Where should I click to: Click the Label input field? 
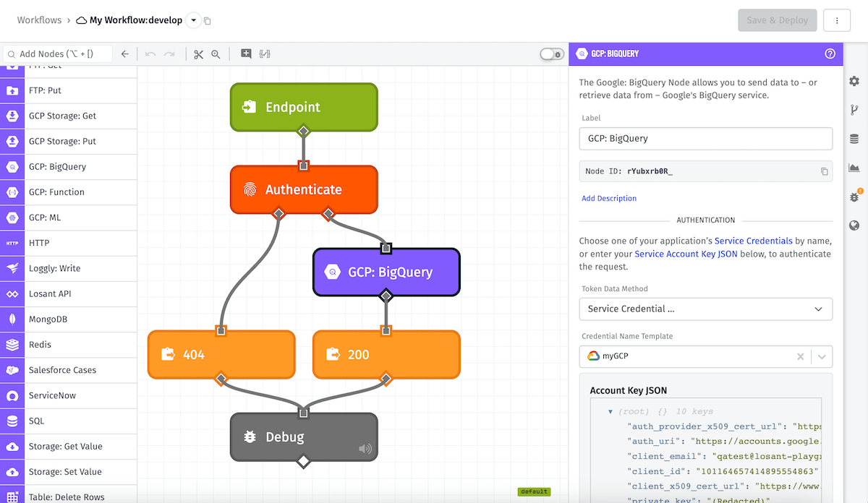pyautogui.click(x=706, y=138)
